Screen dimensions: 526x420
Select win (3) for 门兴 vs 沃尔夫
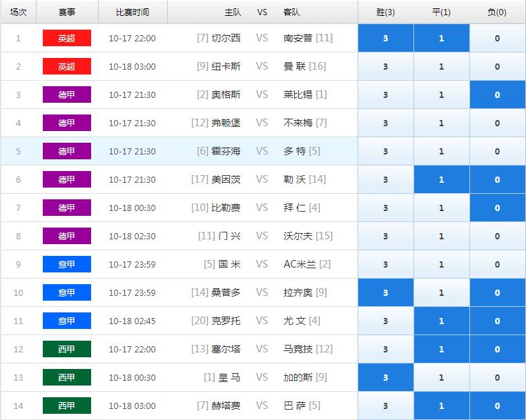[385, 236]
